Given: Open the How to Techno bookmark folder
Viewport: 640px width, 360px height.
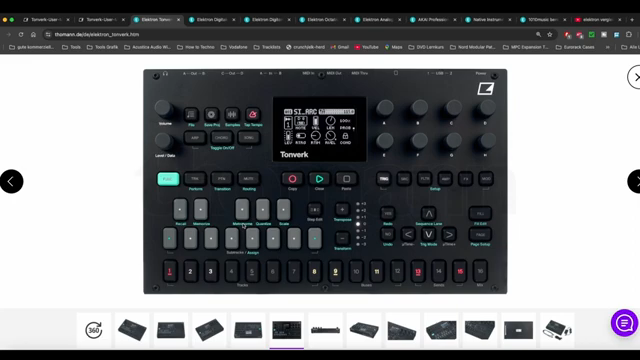Looking at the screenshot, I should click(196, 47).
